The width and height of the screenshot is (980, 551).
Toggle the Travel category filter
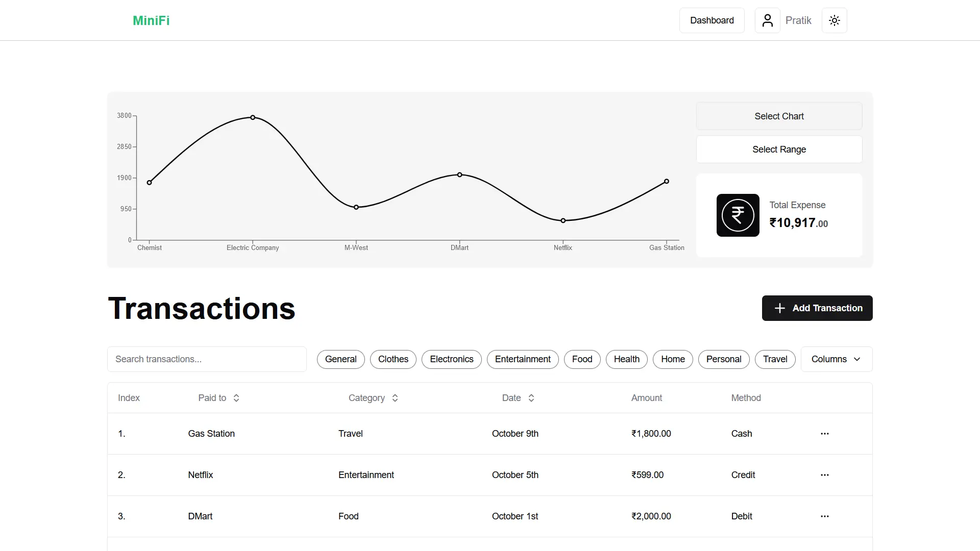(775, 359)
